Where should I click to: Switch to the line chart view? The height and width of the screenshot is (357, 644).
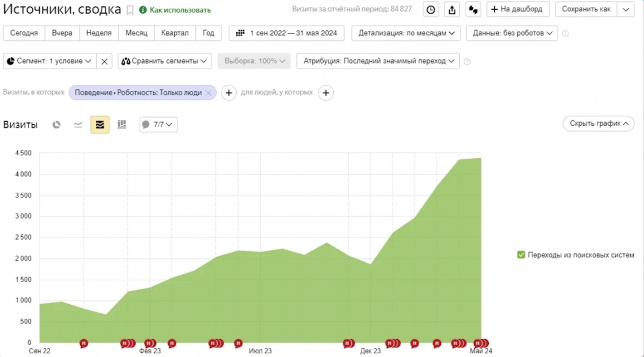78,125
